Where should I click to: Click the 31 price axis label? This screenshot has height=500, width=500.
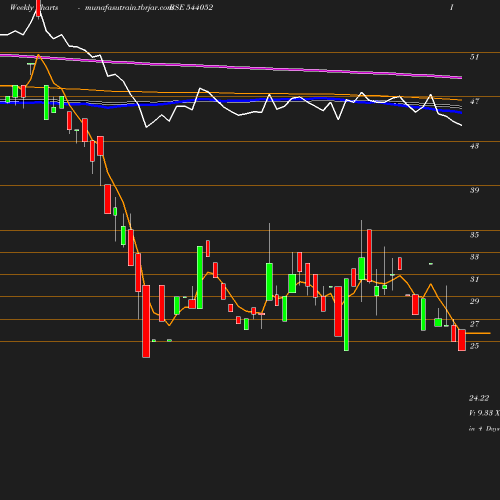coord(474,279)
